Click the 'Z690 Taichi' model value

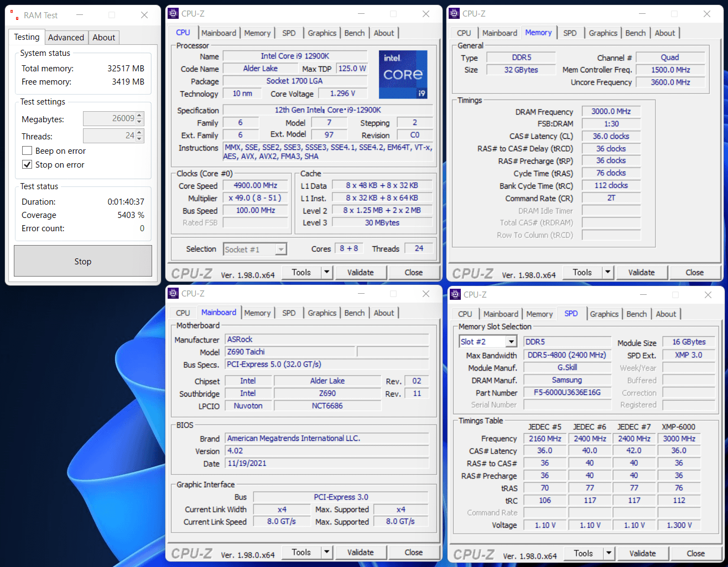pos(290,352)
